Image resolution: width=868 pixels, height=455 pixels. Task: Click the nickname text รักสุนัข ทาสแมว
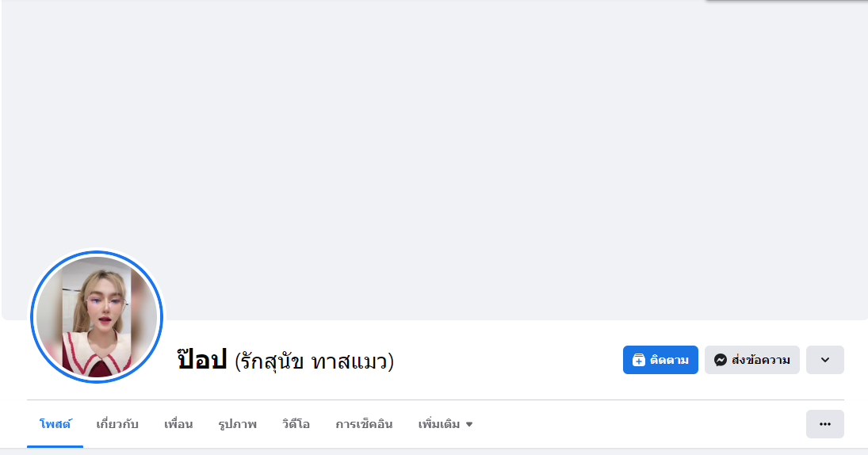pos(315,361)
